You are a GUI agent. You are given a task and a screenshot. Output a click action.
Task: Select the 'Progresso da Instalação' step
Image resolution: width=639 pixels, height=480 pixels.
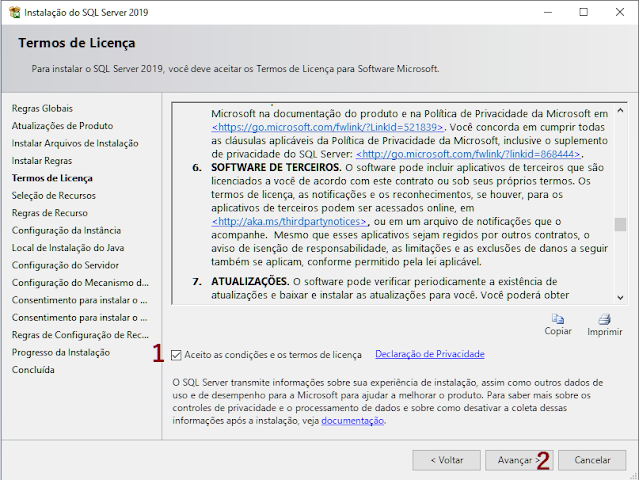[61, 352]
